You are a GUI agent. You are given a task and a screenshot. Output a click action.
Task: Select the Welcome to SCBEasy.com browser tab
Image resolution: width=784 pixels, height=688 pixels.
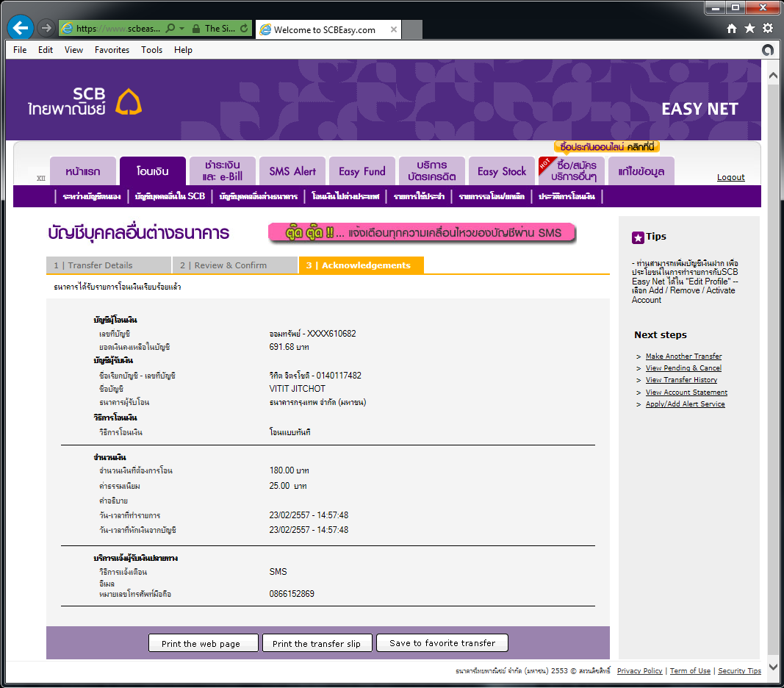pyautogui.click(x=328, y=29)
